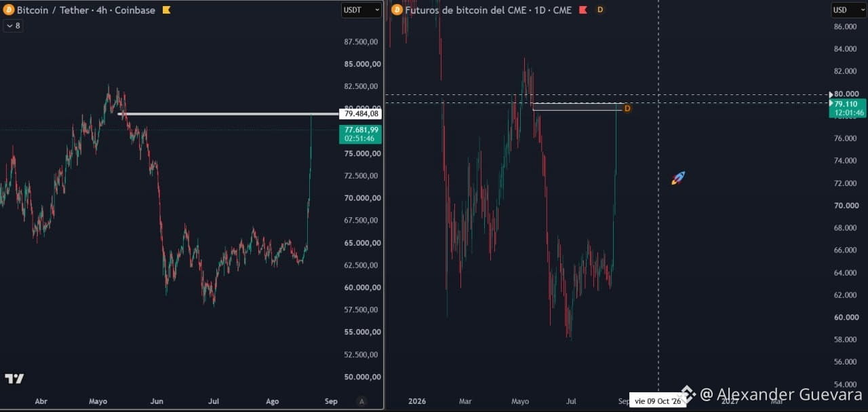Viewport: 868px width, 412px height.
Task: Click the 'vie 09 Oct '26' date label
Action: 658,401
